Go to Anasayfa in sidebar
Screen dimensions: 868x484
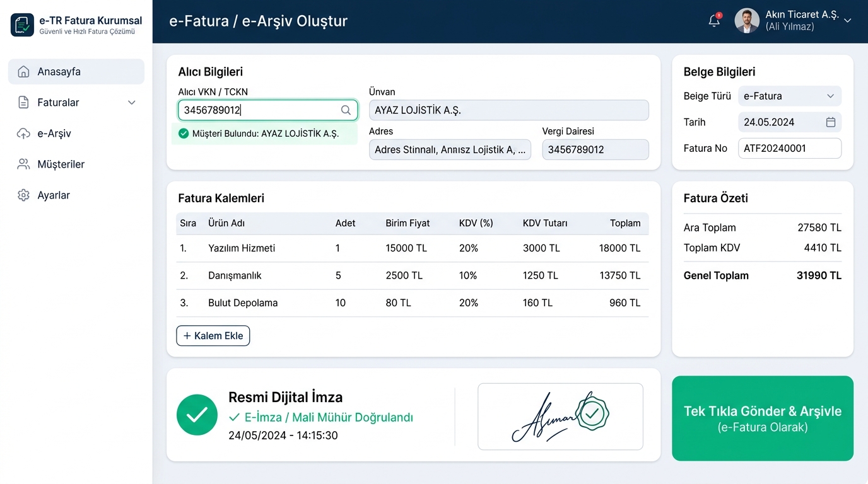(76, 71)
